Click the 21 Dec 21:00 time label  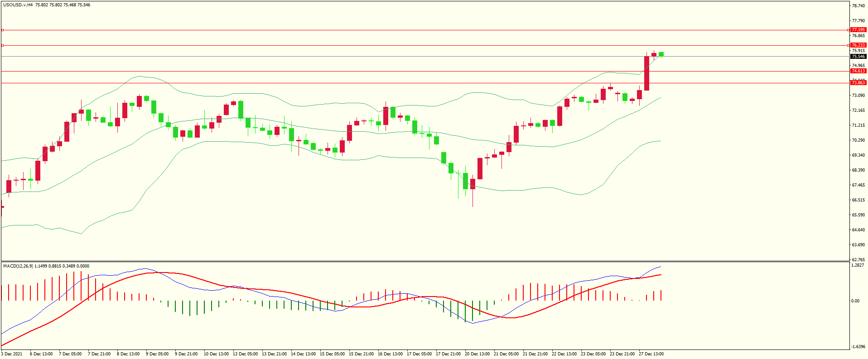click(x=535, y=354)
